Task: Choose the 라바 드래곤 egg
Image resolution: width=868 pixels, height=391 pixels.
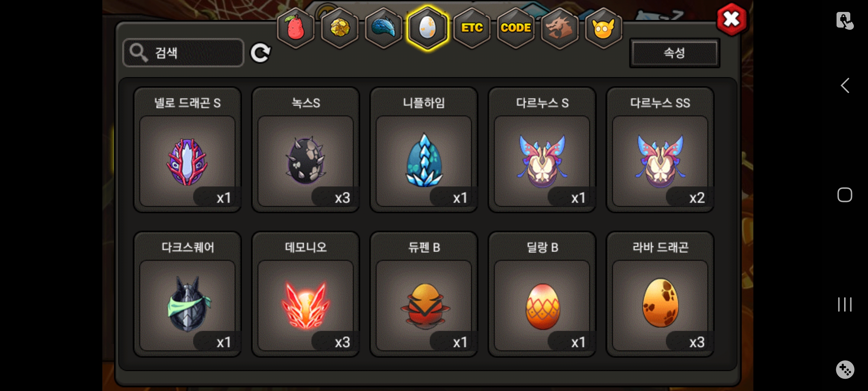Action: tap(660, 294)
